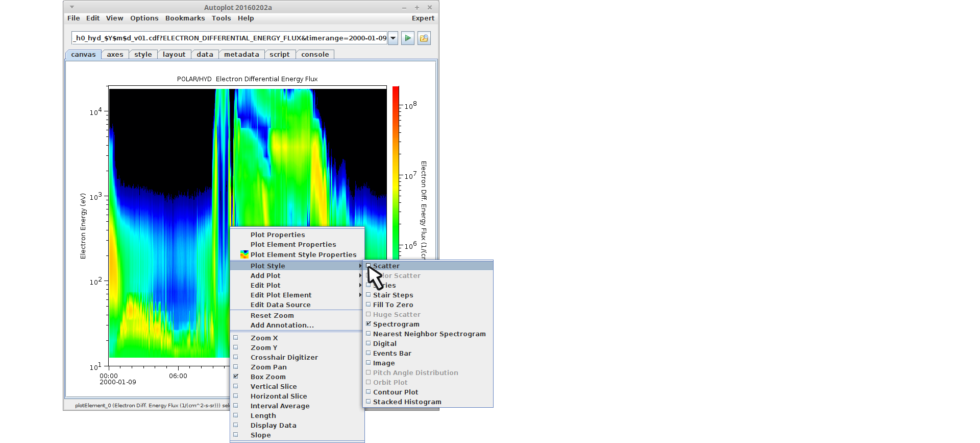980x443 pixels.
Task: Expand the data URI history dropdown
Action: click(x=393, y=38)
